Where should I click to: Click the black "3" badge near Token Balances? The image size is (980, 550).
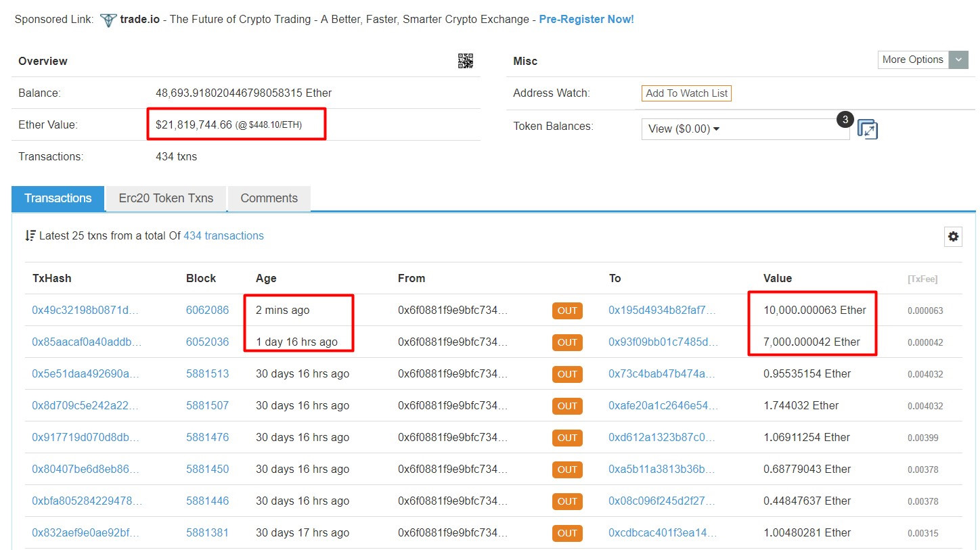845,119
